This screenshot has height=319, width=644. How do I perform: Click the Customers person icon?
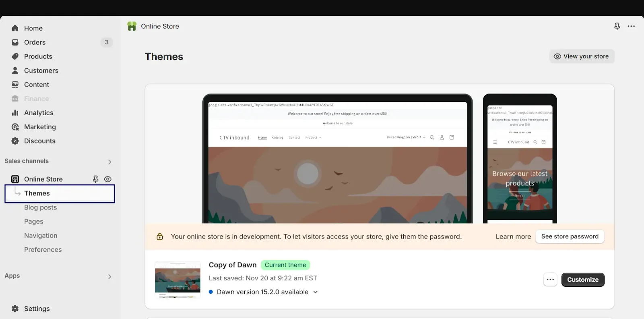click(15, 70)
